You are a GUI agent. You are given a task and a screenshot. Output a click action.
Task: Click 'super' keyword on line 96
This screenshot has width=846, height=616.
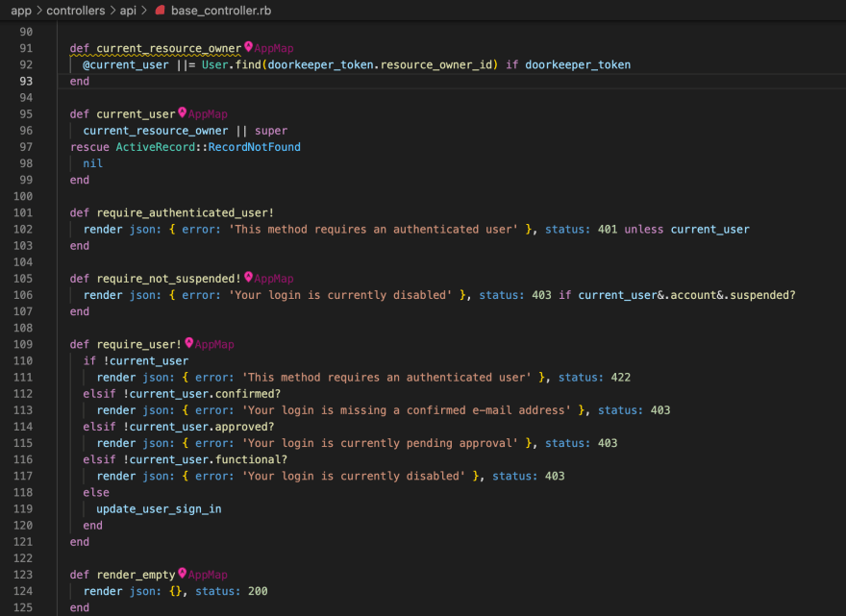[x=271, y=131]
